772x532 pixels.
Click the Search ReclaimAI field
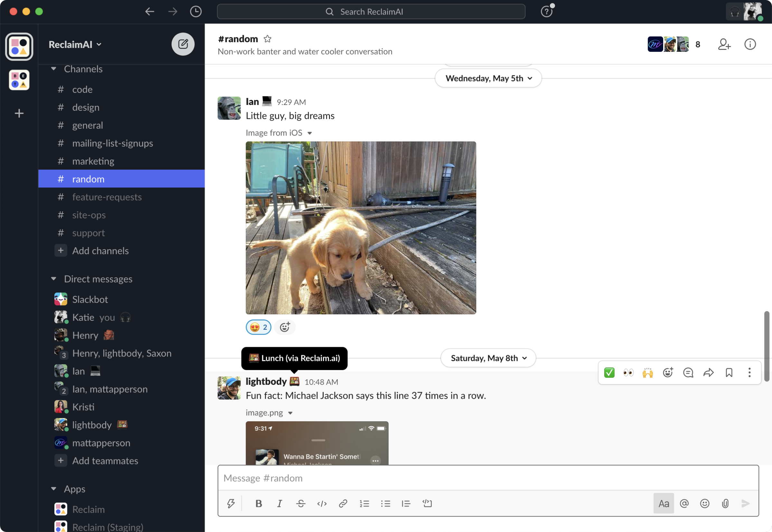[371, 12]
